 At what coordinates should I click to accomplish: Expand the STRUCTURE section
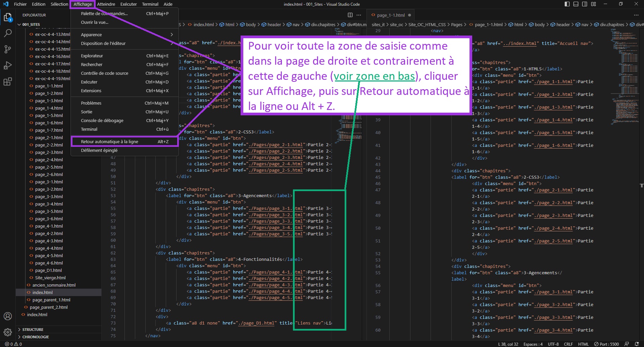(33, 330)
